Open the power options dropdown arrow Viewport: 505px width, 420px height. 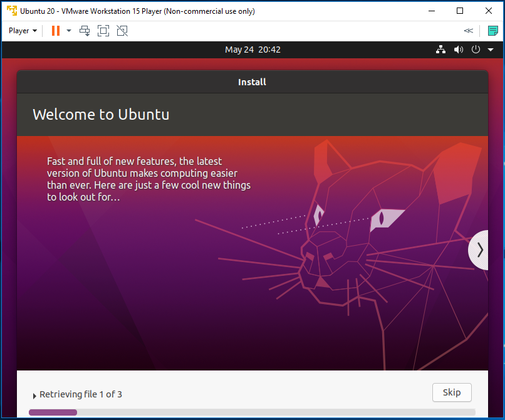(x=68, y=31)
